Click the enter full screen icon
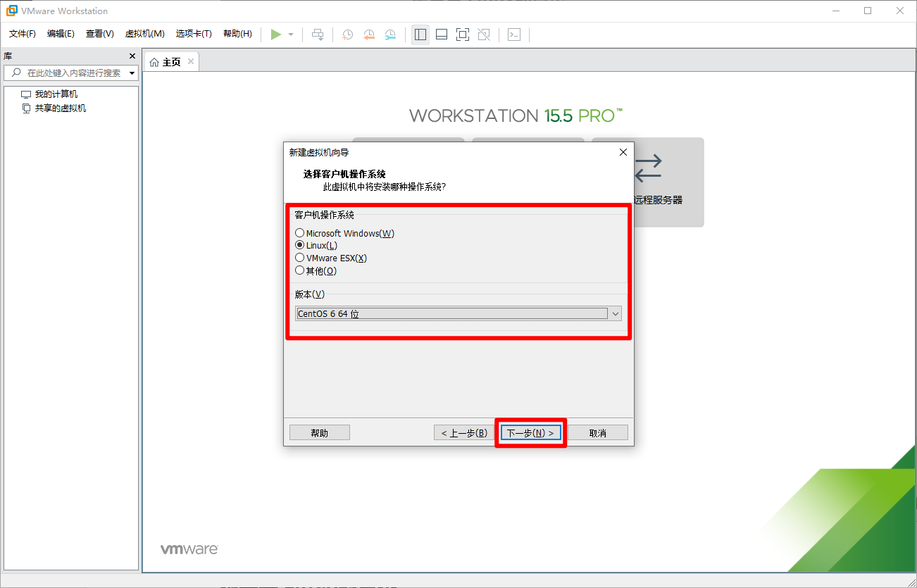The width and height of the screenshot is (917, 588). pyautogui.click(x=463, y=35)
